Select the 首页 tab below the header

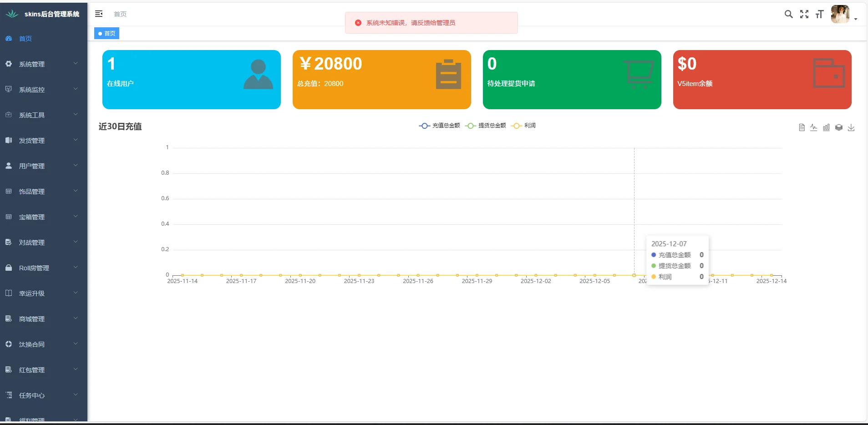[x=106, y=33]
